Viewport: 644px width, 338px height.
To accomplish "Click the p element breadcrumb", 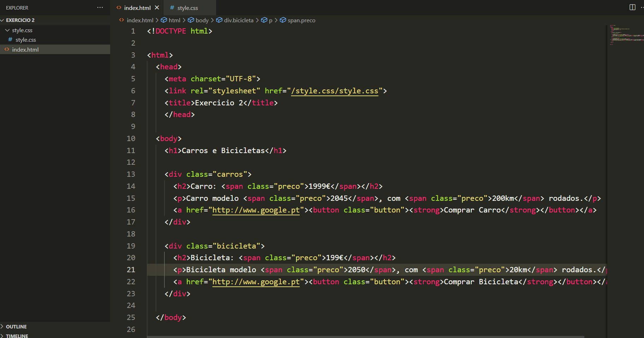I will coord(270,21).
